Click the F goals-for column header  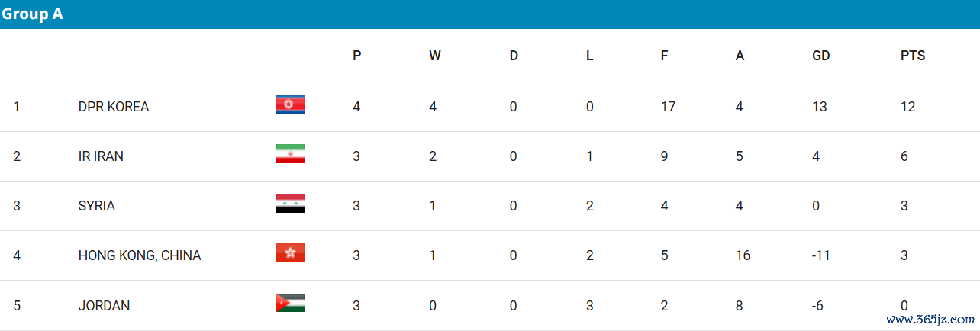click(665, 56)
